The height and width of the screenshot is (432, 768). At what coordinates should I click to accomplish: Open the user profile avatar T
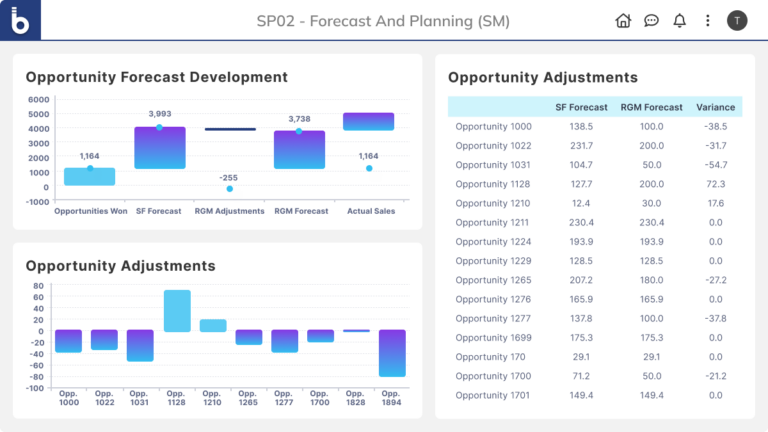coord(737,21)
